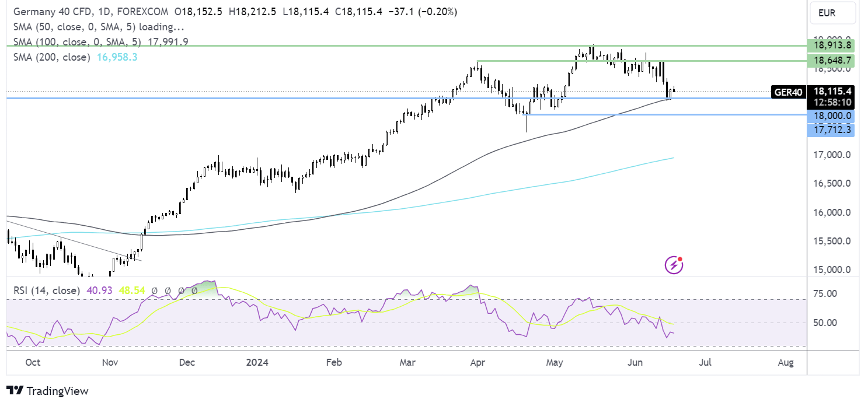Click the Jun label on time axis

pyautogui.click(x=635, y=362)
